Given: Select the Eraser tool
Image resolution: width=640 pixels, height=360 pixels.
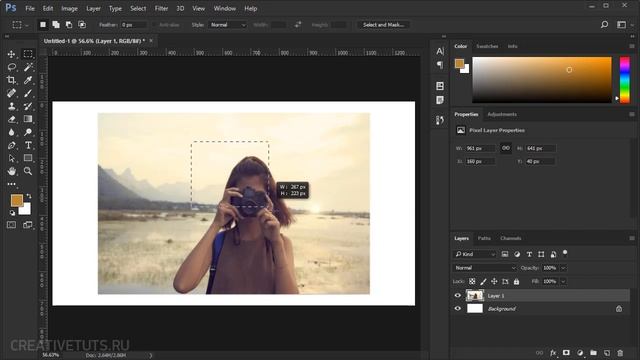Looking at the screenshot, I should click(11, 119).
